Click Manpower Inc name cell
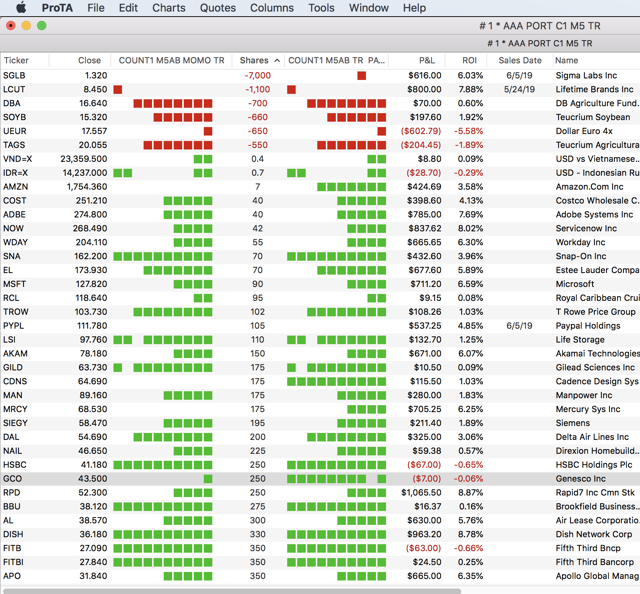The width and height of the screenshot is (640, 594). (x=584, y=395)
